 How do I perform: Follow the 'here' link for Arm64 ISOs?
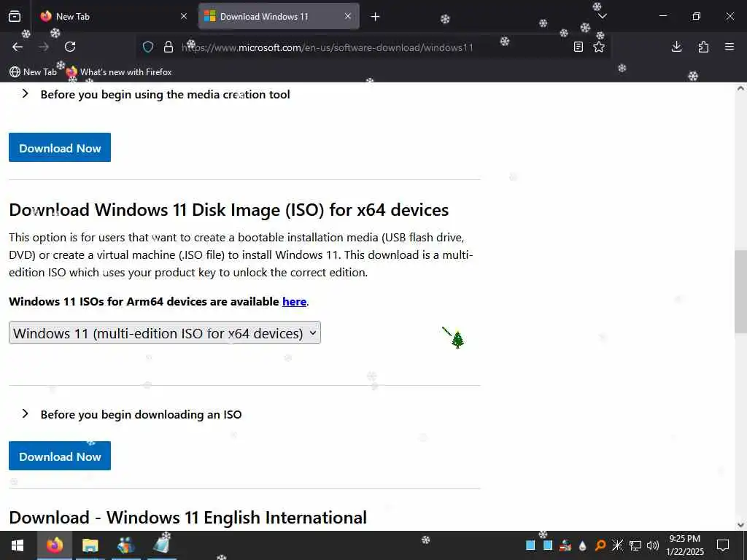(294, 301)
